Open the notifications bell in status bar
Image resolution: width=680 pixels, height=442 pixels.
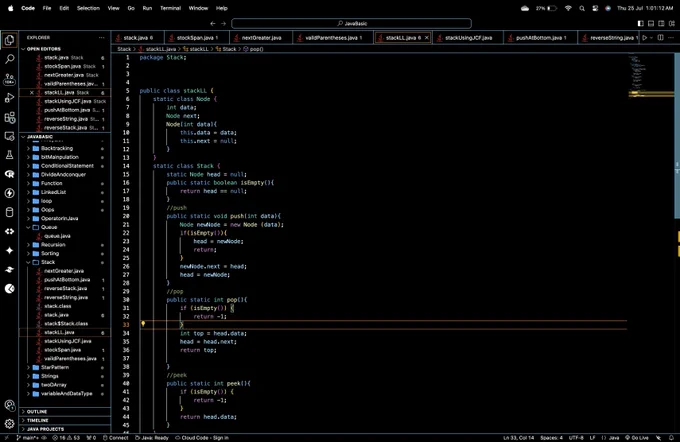[672, 438]
